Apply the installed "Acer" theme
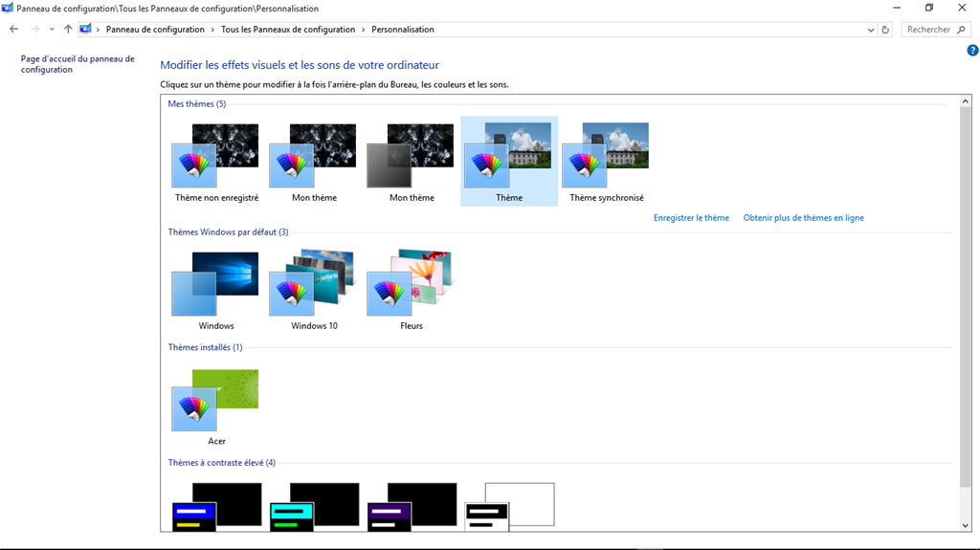Image resolution: width=980 pixels, height=550 pixels. 216,407
